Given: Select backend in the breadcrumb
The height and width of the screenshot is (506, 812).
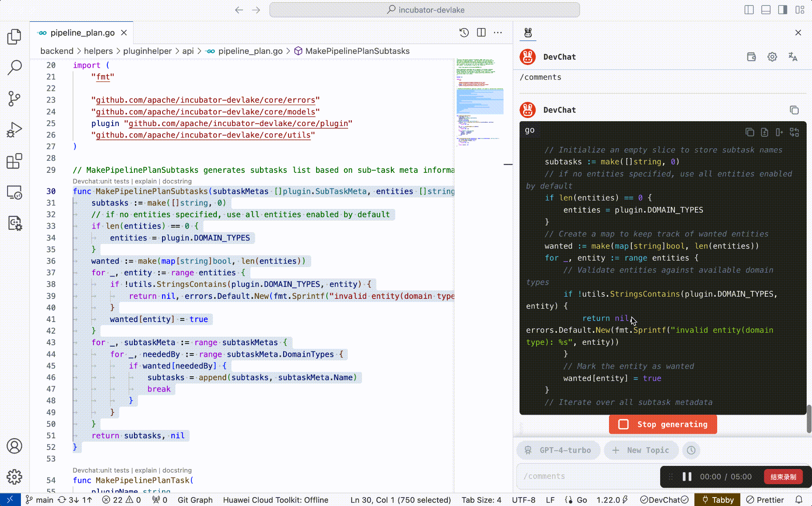Looking at the screenshot, I should [x=57, y=51].
